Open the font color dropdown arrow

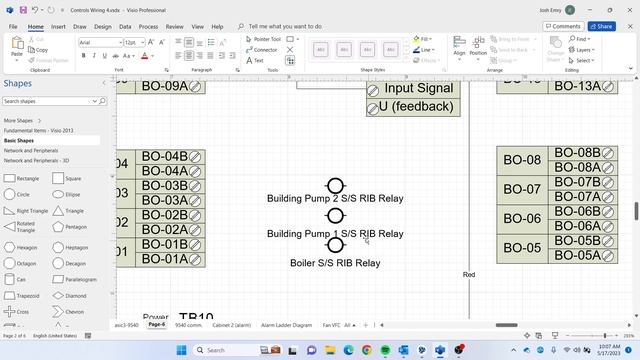tap(153, 56)
